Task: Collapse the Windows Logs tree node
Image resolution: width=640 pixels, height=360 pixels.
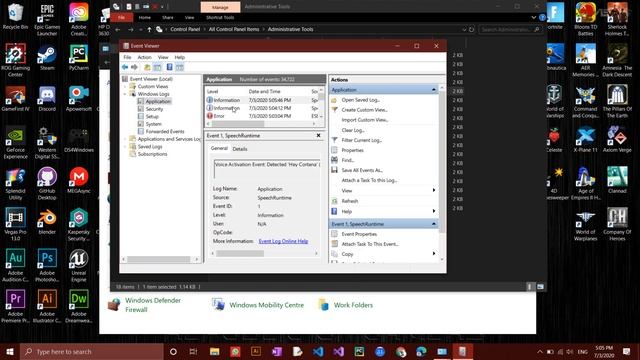Action: click(125, 94)
